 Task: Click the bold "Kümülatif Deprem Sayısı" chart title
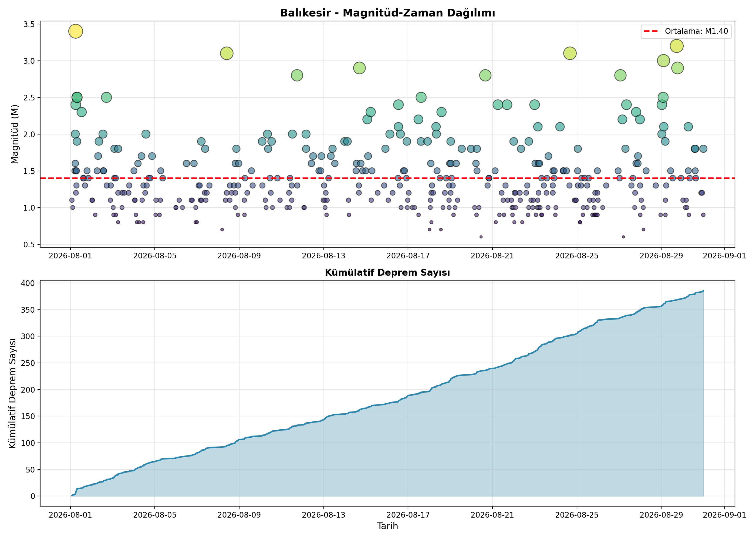(387, 273)
